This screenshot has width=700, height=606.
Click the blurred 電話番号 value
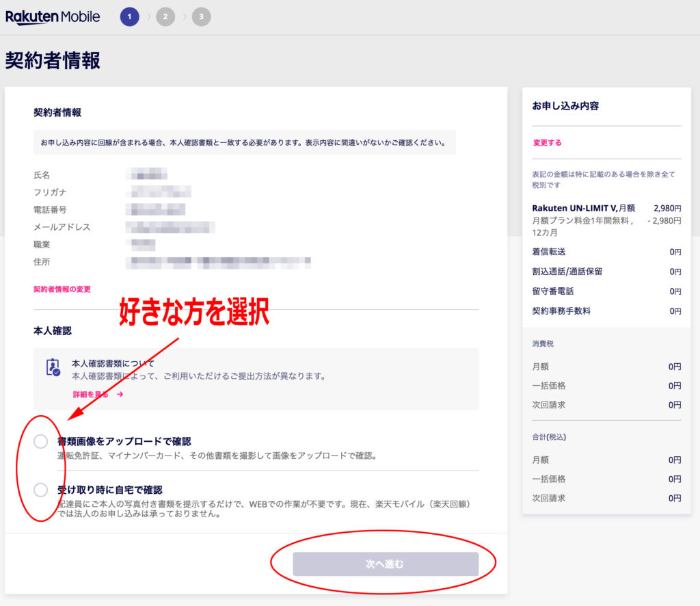click(x=157, y=209)
